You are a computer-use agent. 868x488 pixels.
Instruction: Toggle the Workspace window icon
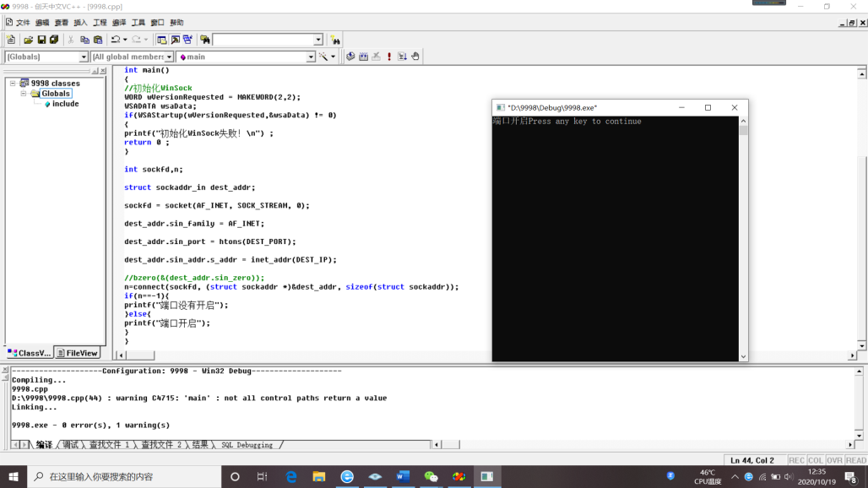coord(161,40)
